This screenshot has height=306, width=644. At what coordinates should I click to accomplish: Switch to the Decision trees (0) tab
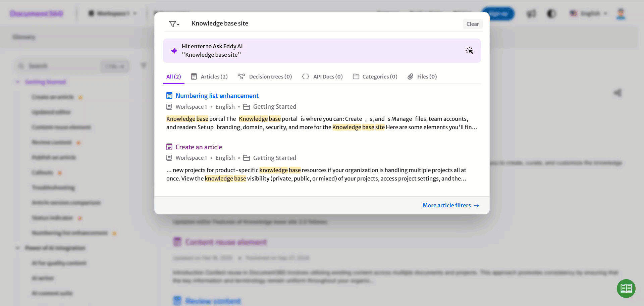[x=265, y=76]
